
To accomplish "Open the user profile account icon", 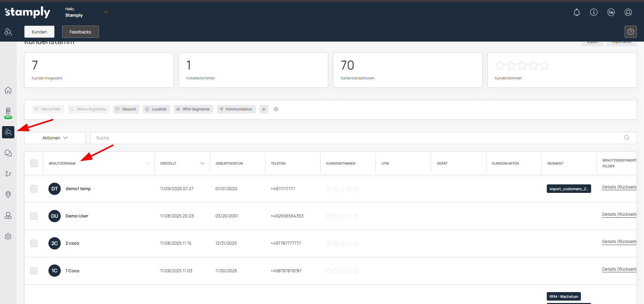I will pos(628,13).
